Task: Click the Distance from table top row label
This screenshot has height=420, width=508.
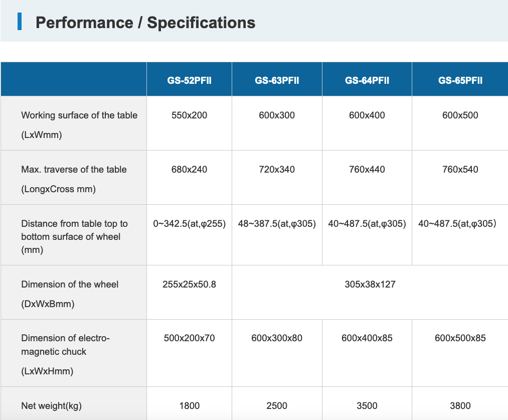Action: [74, 224]
